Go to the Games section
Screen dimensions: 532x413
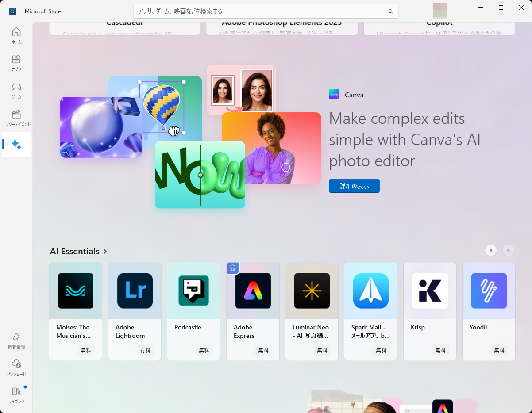coord(16,91)
